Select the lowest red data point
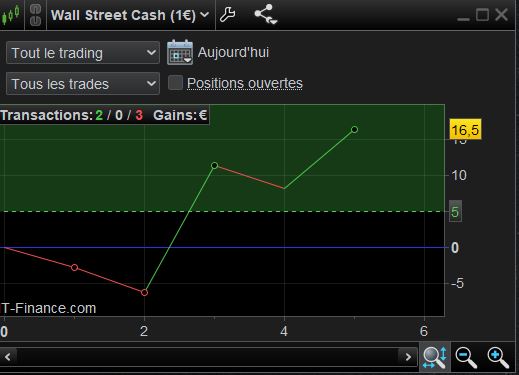Screen dimensions: 519x375 pos(144,292)
